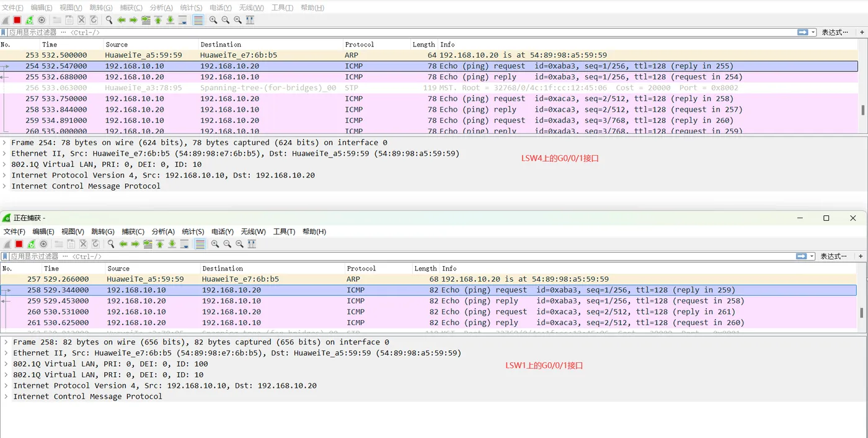868x438 pixels.
Task: Stop capture in the 正在捕获 window
Action: 19,244
